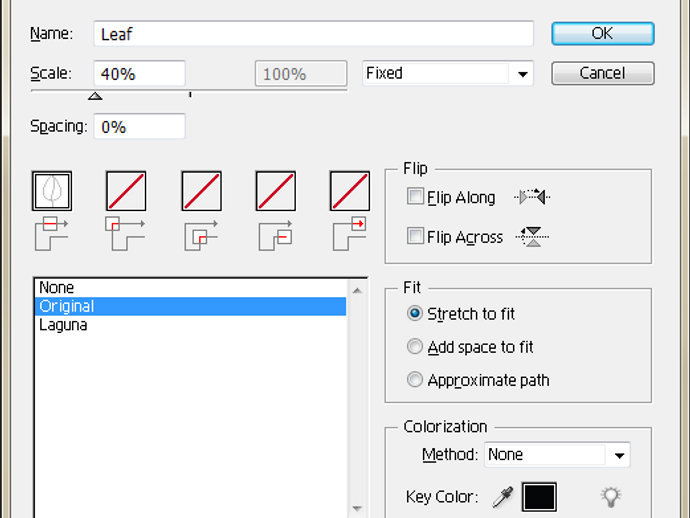Open colorization tips lightbulb

611,497
